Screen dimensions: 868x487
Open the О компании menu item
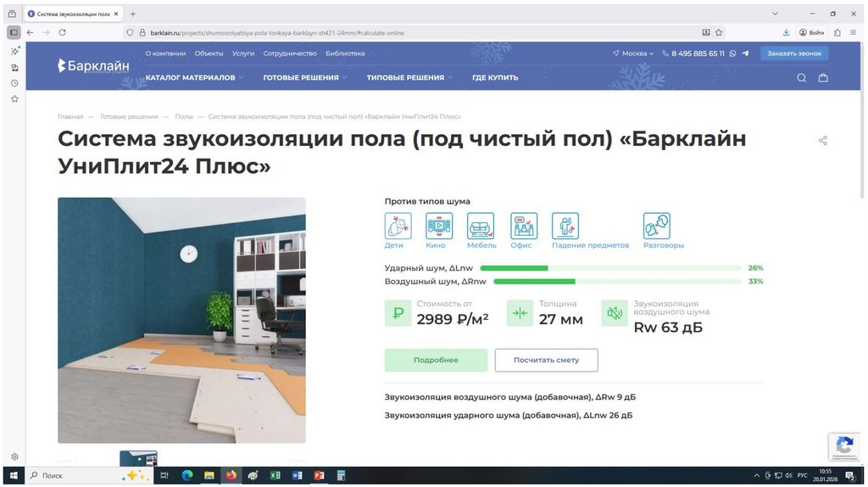tap(165, 53)
